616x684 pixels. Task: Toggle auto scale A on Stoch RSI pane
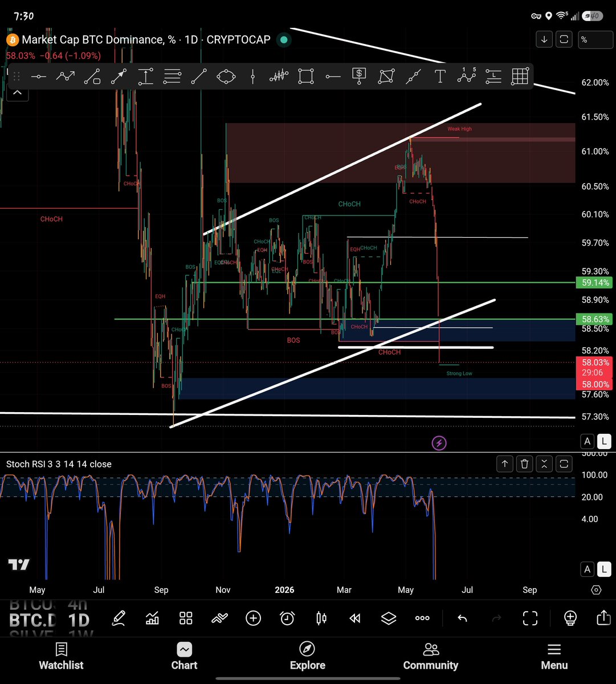tap(588, 568)
